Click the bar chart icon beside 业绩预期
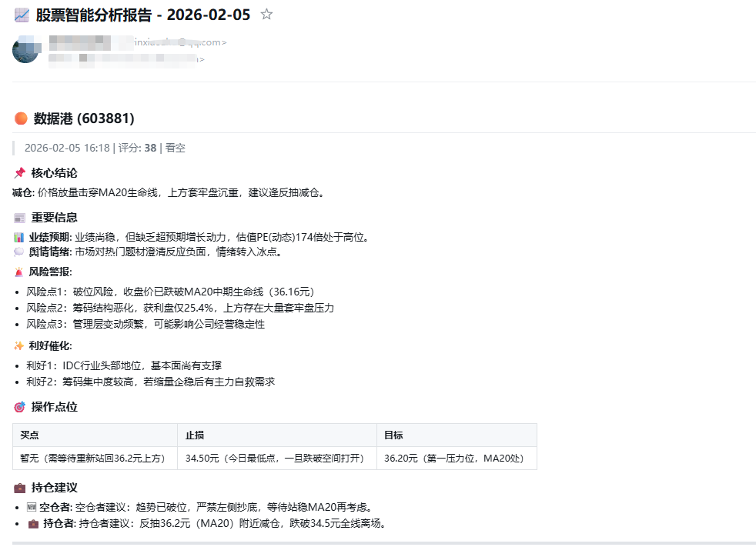Screen dimensions: 756x547 (18, 237)
